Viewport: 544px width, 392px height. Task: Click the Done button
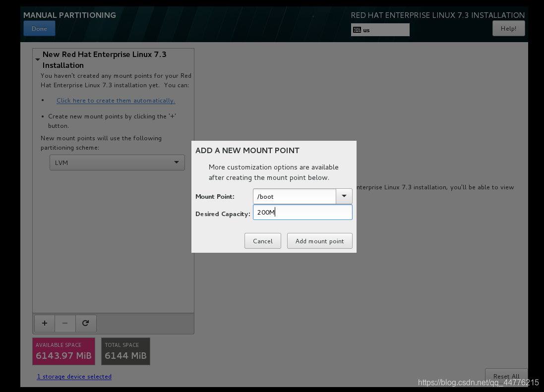coord(39,28)
